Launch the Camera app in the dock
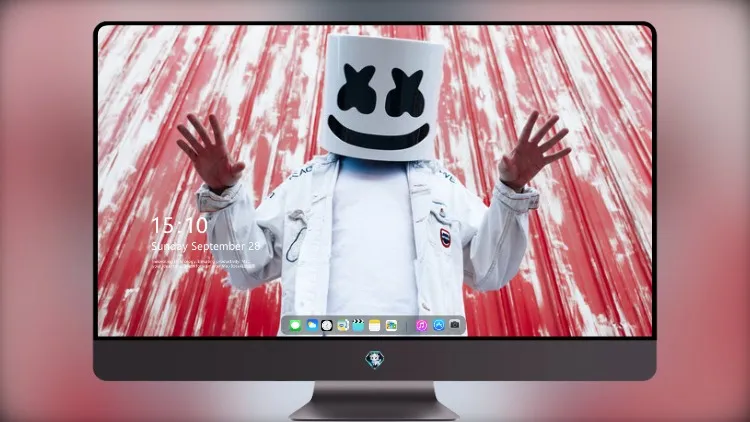Viewport: 750px width, 422px height. click(x=454, y=325)
